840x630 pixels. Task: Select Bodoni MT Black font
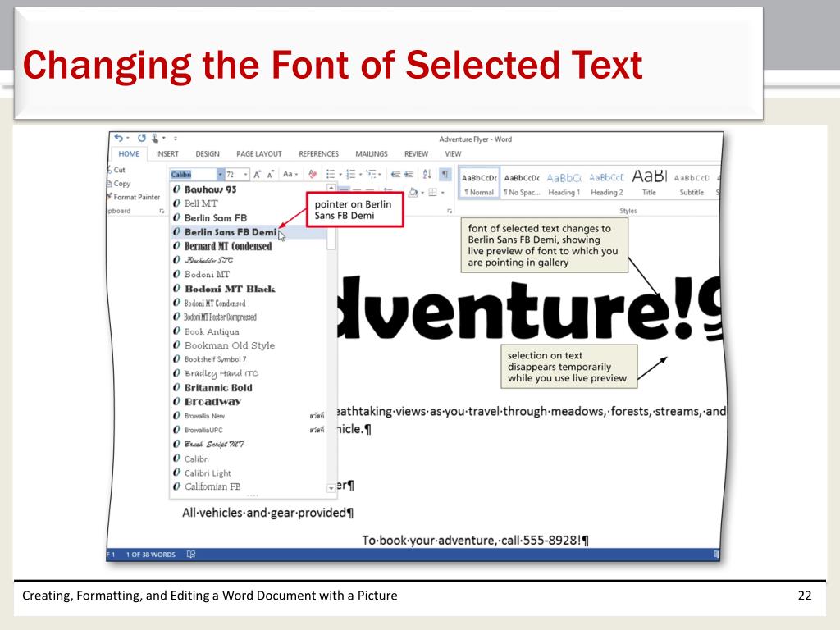coord(248,289)
